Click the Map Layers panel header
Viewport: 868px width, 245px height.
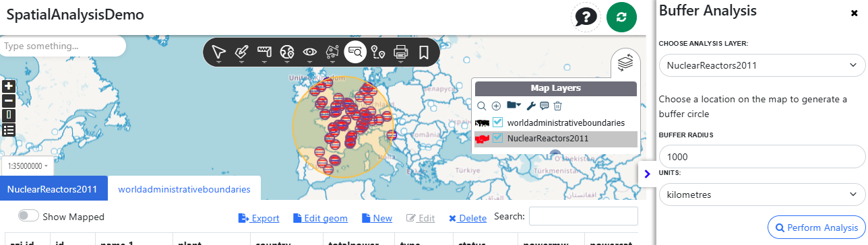pyautogui.click(x=556, y=88)
